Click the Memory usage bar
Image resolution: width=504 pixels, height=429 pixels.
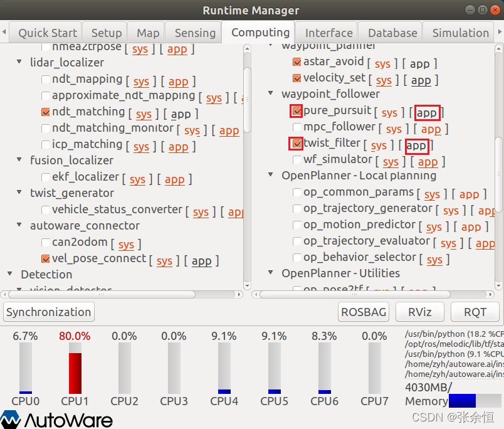(x=475, y=401)
